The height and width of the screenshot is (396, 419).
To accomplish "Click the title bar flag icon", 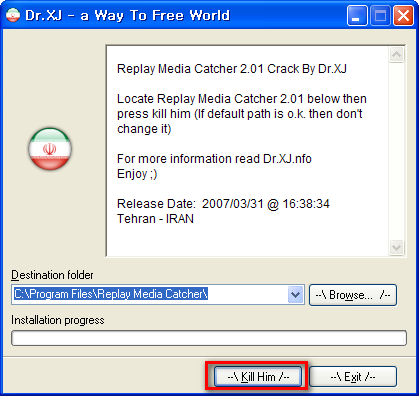I will (x=13, y=15).
